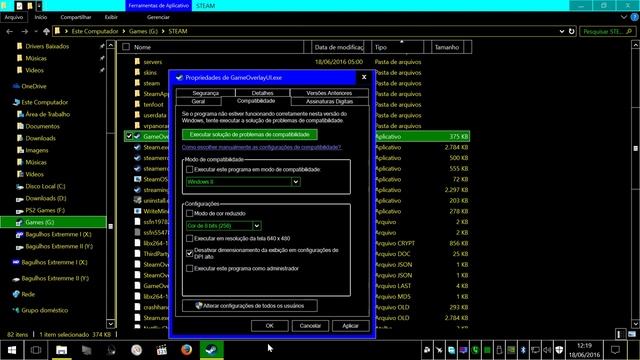
Task: Click 'Executar solução de problemas de compatibilidade' button
Action: coord(250,134)
